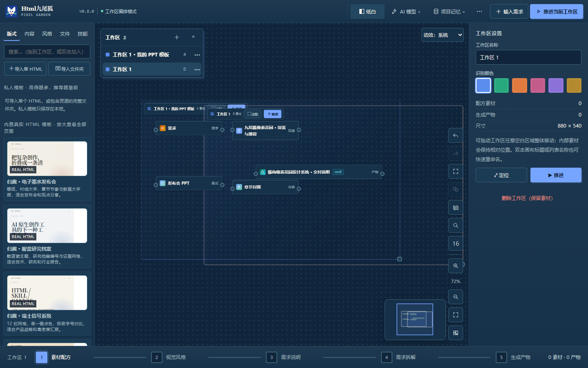The width and height of the screenshot is (588, 368).
Task: Open the 动效: 系统 dropdown
Action: 443,35
